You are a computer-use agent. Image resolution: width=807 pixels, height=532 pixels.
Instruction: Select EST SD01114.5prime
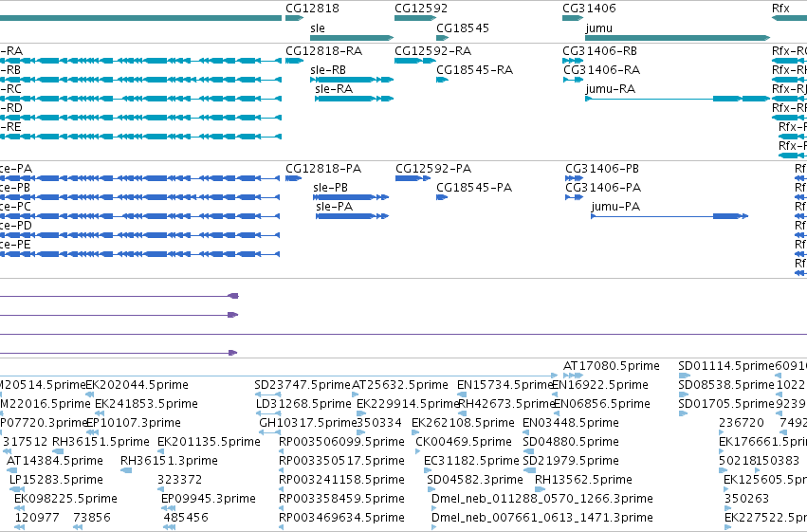(x=726, y=366)
